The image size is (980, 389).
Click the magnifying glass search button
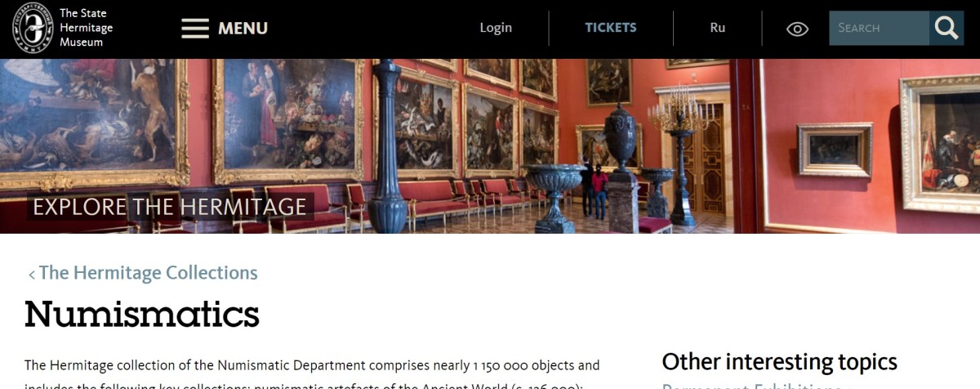tap(947, 28)
